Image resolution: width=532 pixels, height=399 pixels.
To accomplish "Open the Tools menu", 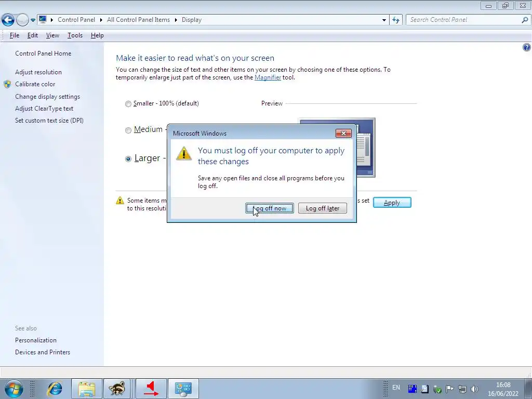I will (75, 35).
